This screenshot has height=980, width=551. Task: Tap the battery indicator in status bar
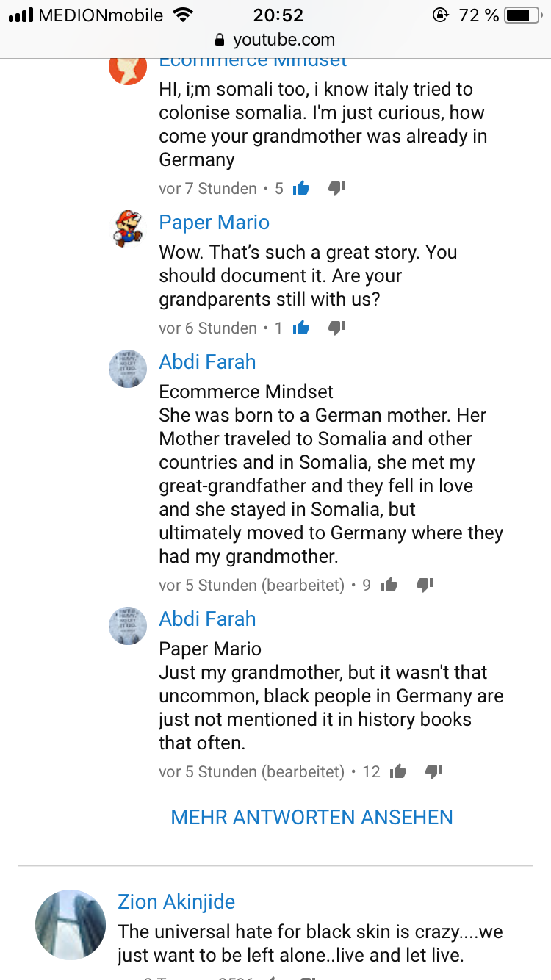point(522,15)
